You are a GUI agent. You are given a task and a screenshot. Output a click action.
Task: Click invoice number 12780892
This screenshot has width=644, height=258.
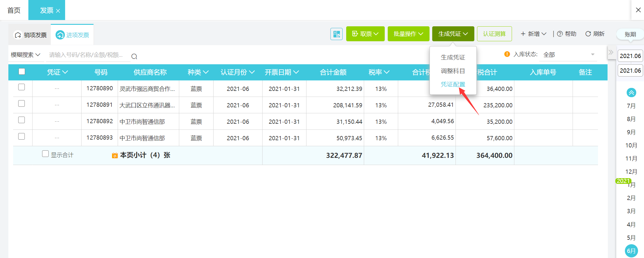tap(99, 121)
